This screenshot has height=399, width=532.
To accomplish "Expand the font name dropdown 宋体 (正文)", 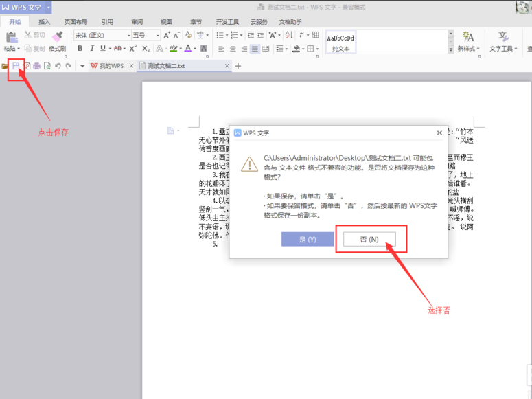I will 127,35.
